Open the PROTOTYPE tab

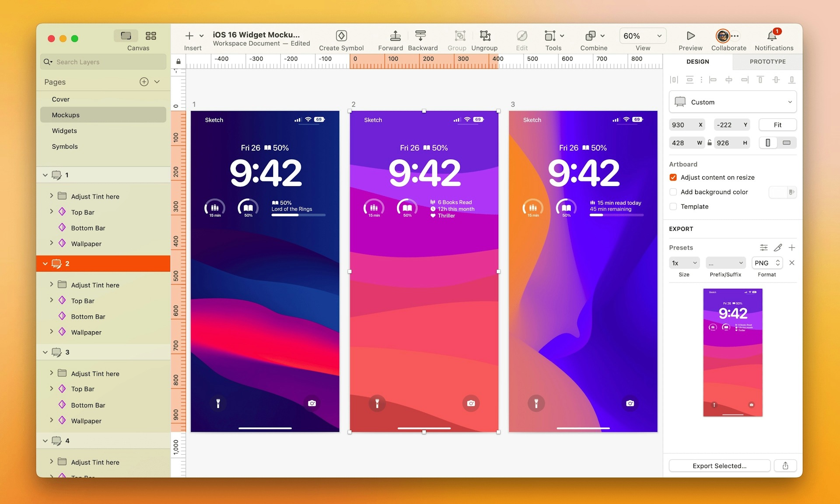(x=767, y=61)
